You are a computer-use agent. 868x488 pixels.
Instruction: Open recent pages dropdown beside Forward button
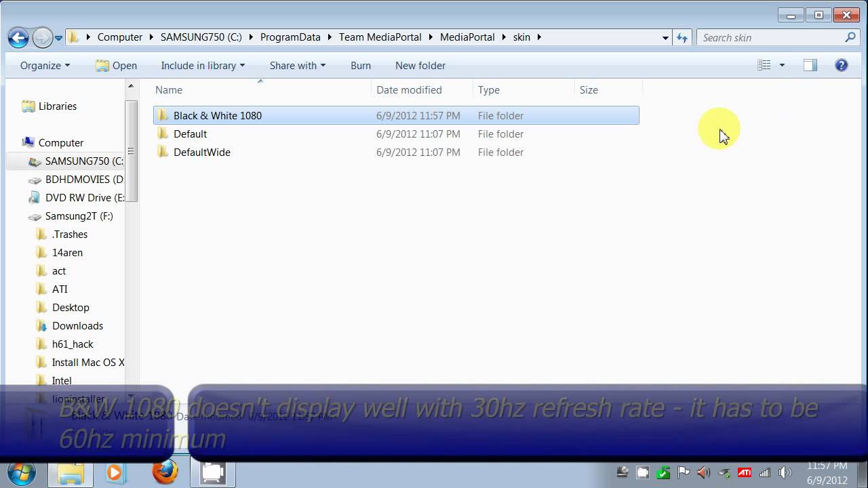pyautogui.click(x=59, y=38)
